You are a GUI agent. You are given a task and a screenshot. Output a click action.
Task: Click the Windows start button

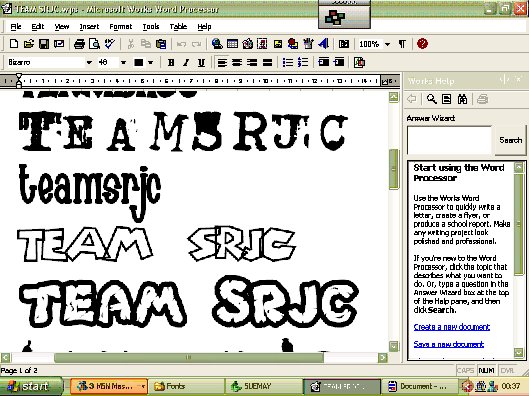[x=31, y=386]
